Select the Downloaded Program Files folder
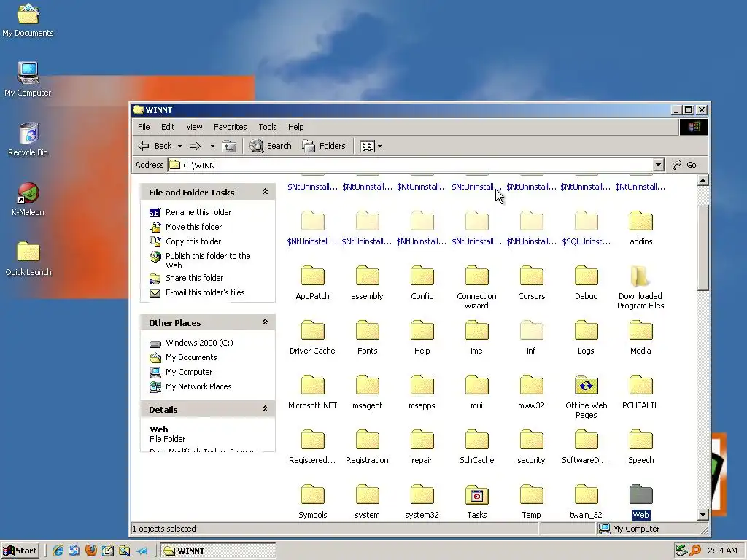 click(x=640, y=287)
